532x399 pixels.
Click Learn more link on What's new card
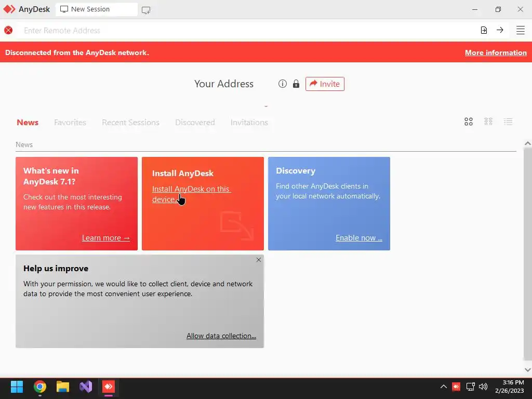106,238
